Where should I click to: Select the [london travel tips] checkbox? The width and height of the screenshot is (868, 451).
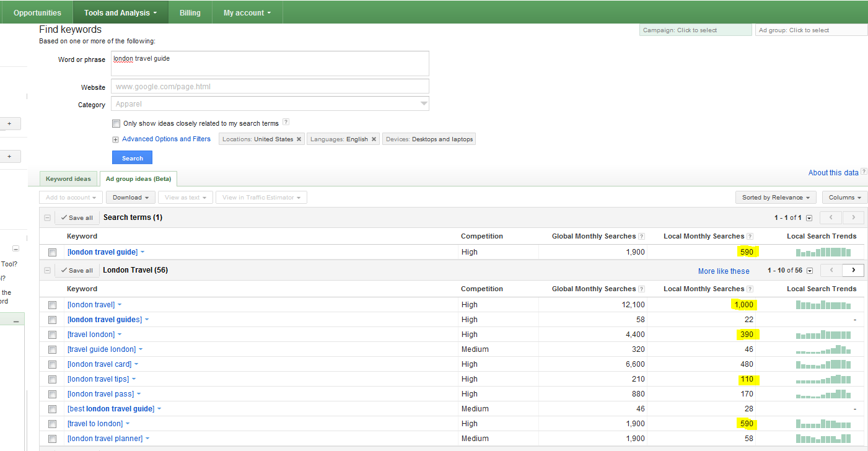click(53, 380)
